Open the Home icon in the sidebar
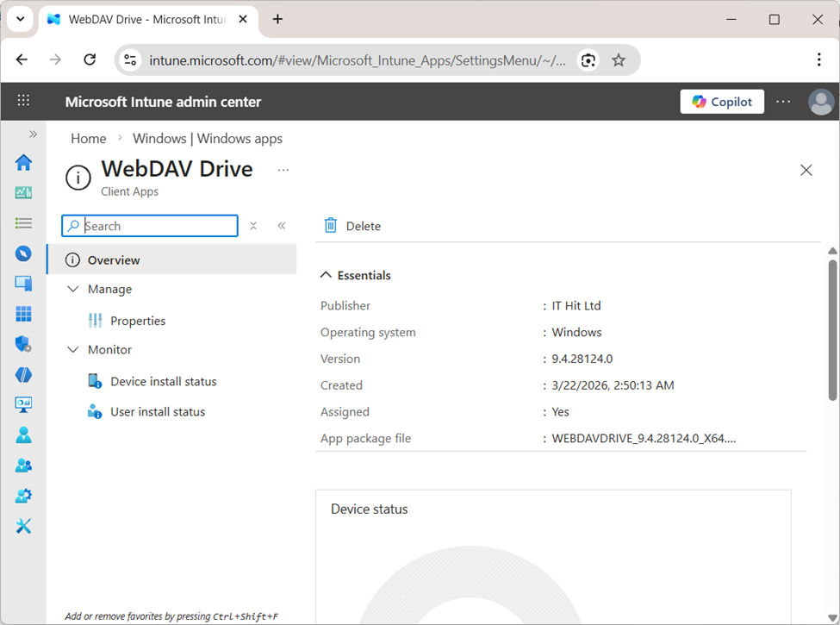Screen dimensions: 840x625 (23, 162)
